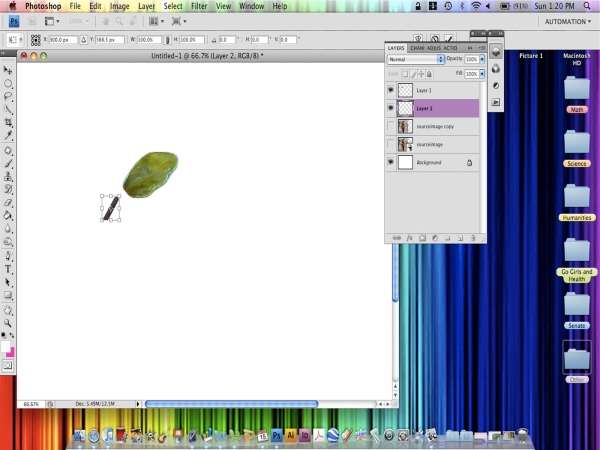Click the pink background color swatch
Image resolution: width=600 pixels, height=450 pixels.
pos(11,352)
